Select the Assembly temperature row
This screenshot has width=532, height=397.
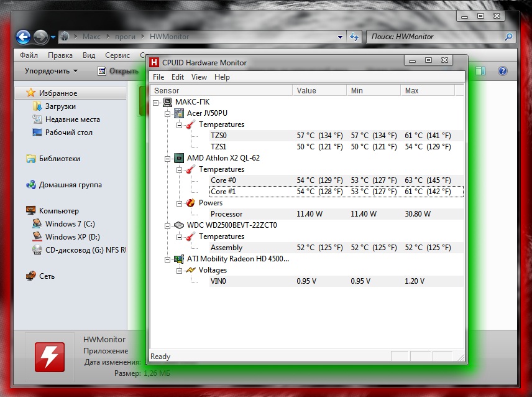(337, 248)
